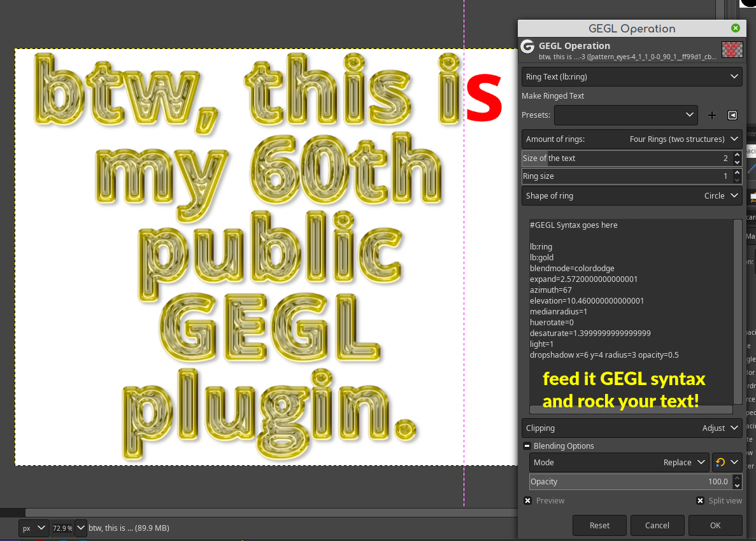Toggle the Split view checkbox
756x541 pixels.
[700, 501]
